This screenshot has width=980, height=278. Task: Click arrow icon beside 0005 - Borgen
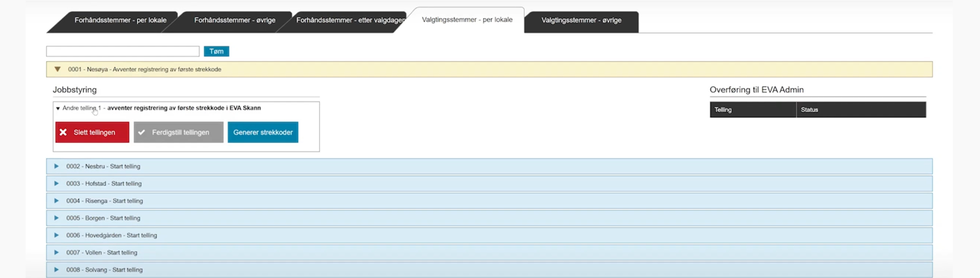pyautogui.click(x=56, y=218)
